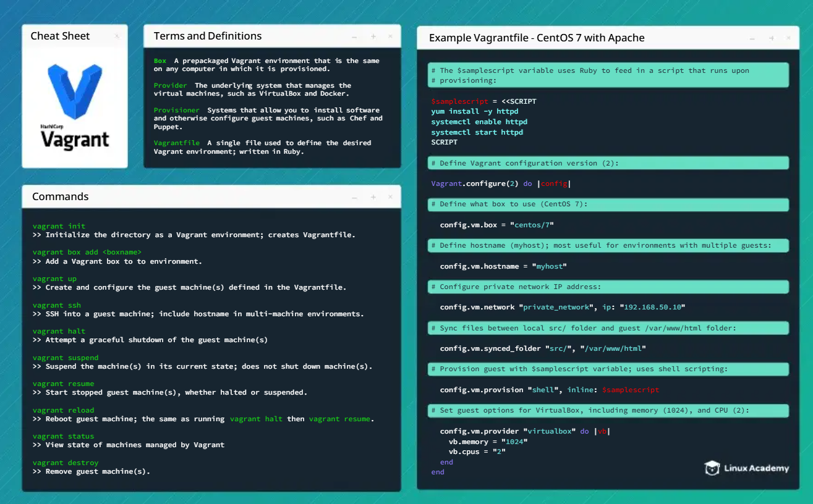Click the 'Vagrantfile' term in definitions
The height and width of the screenshot is (504, 813).
click(x=177, y=143)
